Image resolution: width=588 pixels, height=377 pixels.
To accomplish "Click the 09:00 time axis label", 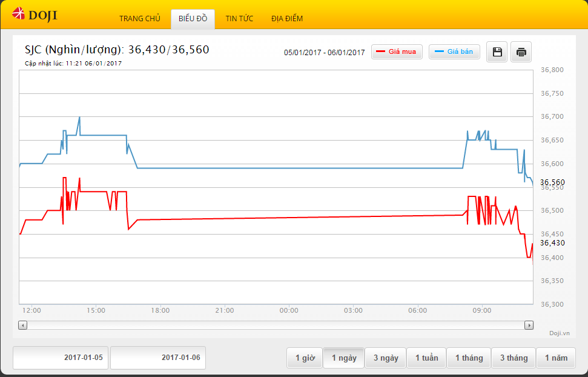I will [x=482, y=310].
